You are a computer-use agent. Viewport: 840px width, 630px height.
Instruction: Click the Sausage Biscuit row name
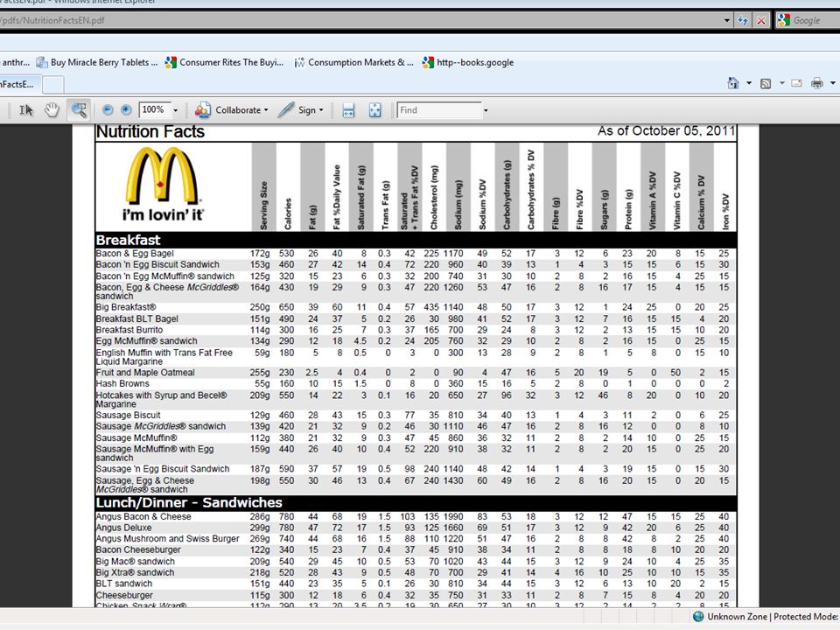128,415
